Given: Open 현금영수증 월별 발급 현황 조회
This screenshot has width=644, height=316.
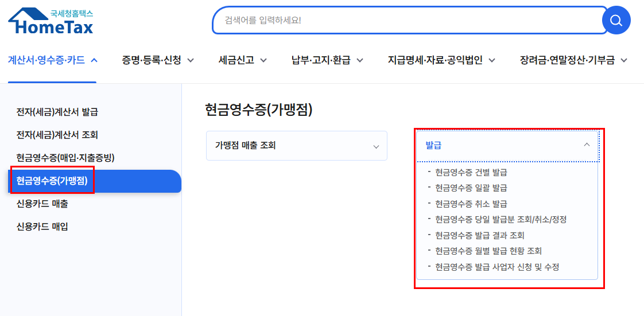Looking at the screenshot, I should 489,251.
